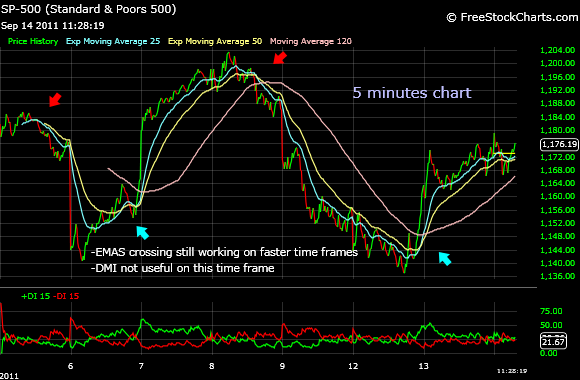The width and height of the screenshot is (580, 380).
Task: Click the small 11:28:19 time label on axis
Action: [512, 371]
